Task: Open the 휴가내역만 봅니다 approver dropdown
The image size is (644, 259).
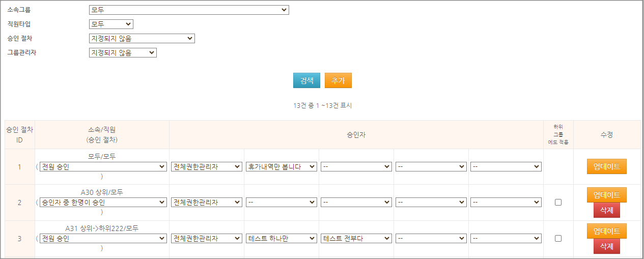Action: pyautogui.click(x=281, y=166)
